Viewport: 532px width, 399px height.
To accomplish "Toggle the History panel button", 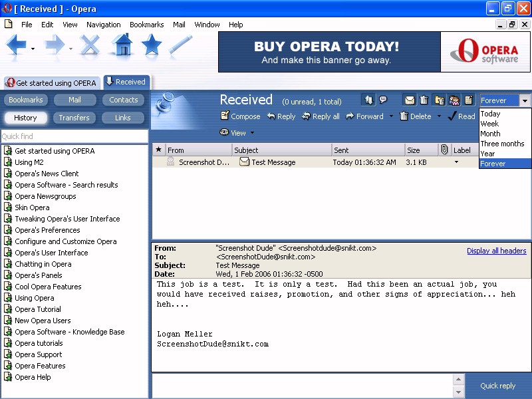I will [x=25, y=118].
